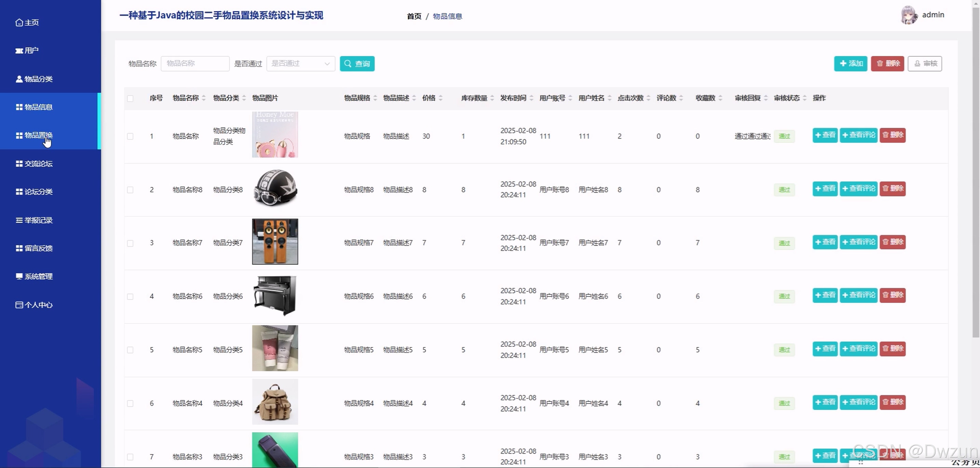Image resolution: width=980 pixels, height=468 pixels.
Task: Click the 个人中心 sidebar icon
Action: [x=19, y=305]
